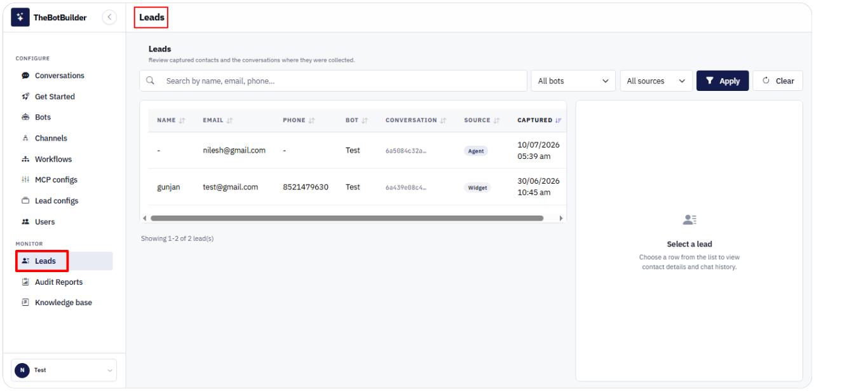Open MCP configs in the sidebar
Image resolution: width=868 pixels, height=391 pixels.
tap(56, 180)
